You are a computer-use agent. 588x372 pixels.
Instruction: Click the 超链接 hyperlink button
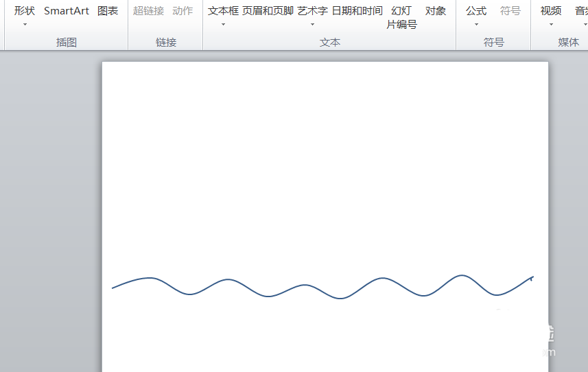(x=148, y=11)
